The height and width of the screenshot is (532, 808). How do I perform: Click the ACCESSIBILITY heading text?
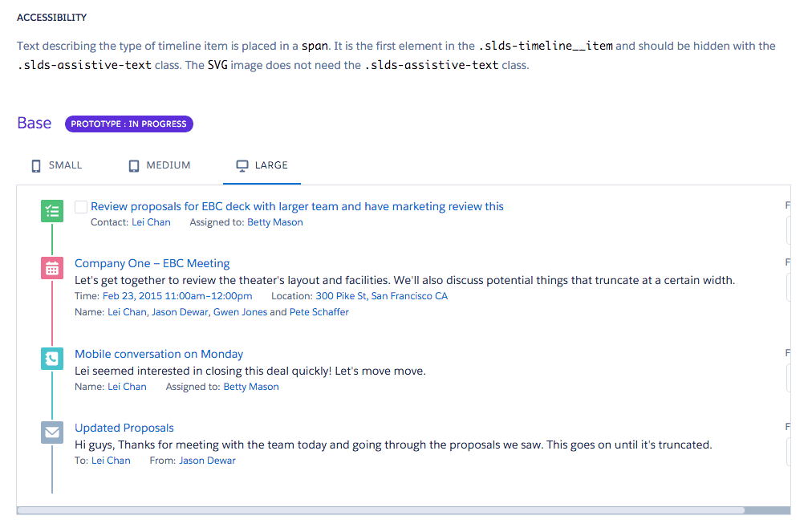pyautogui.click(x=51, y=18)
